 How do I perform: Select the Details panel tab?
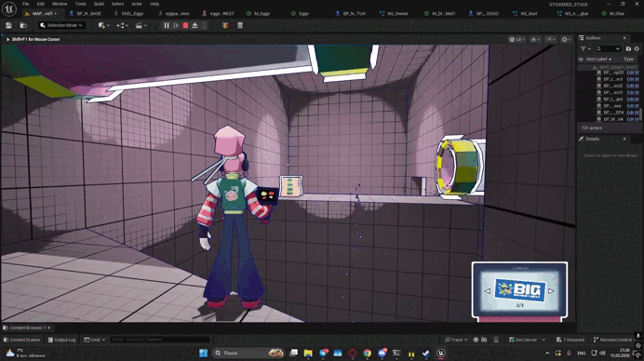pyautogui.click(x=592, y=139)
